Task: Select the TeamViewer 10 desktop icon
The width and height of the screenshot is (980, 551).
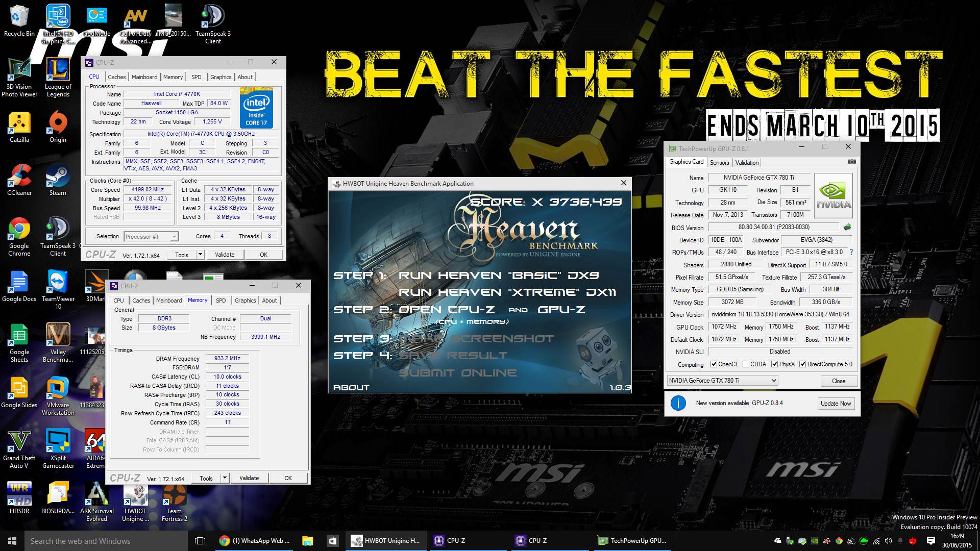Action: [58, 290]
